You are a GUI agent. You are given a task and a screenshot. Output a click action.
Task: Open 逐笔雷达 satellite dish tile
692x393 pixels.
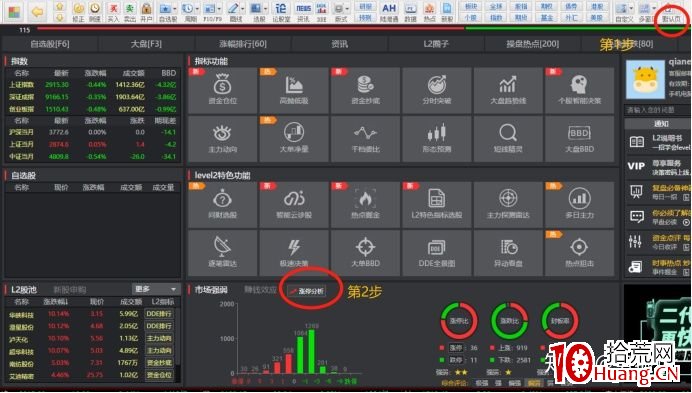point(222,253)
